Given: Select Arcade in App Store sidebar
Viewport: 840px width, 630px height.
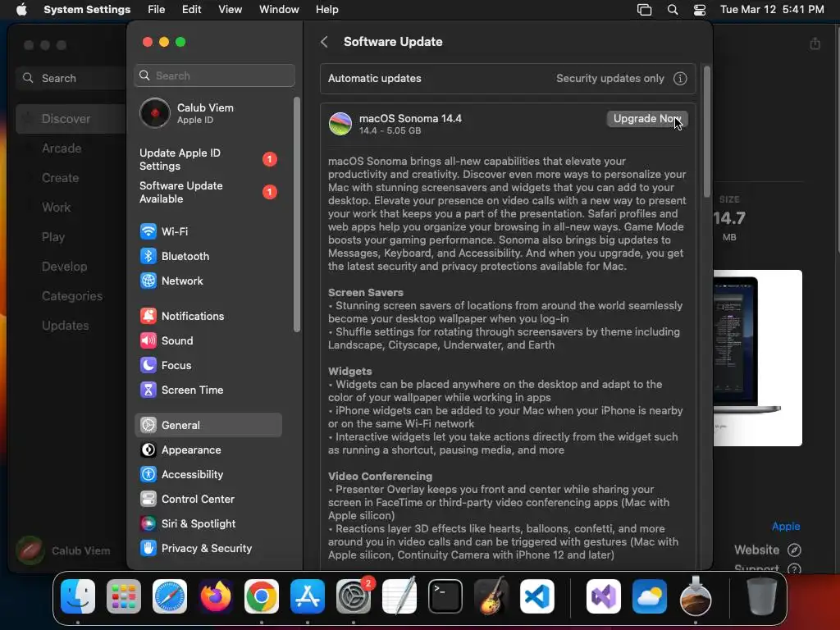Looking at the screenshot, I should (62, 148).
